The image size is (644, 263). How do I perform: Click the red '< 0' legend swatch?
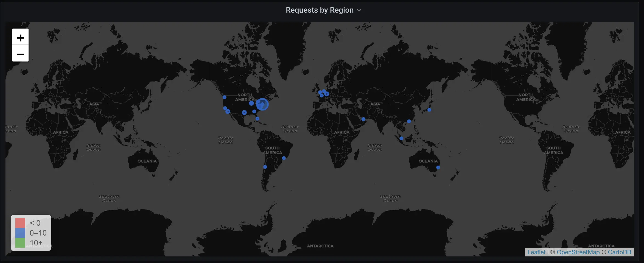(x=20, y=223)
